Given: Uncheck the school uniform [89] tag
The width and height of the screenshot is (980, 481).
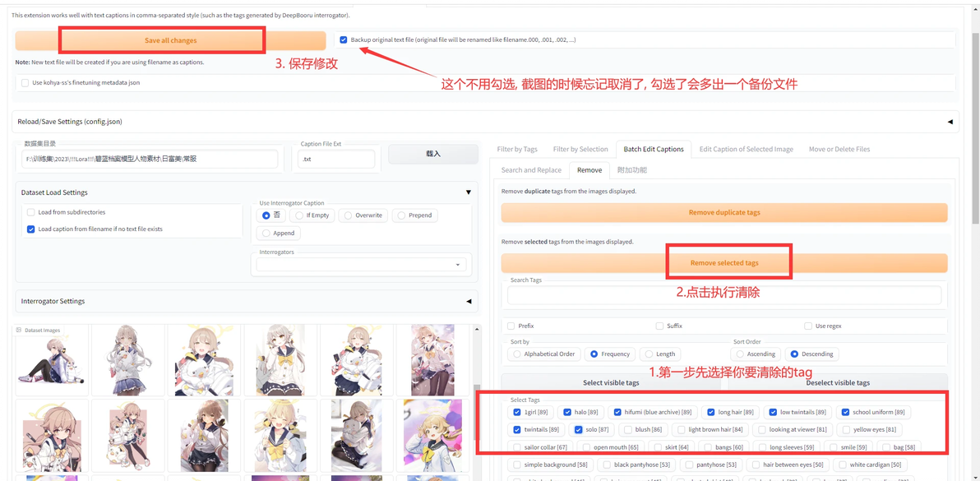Looking at the screenshot, I should click(x=846, y=412).
